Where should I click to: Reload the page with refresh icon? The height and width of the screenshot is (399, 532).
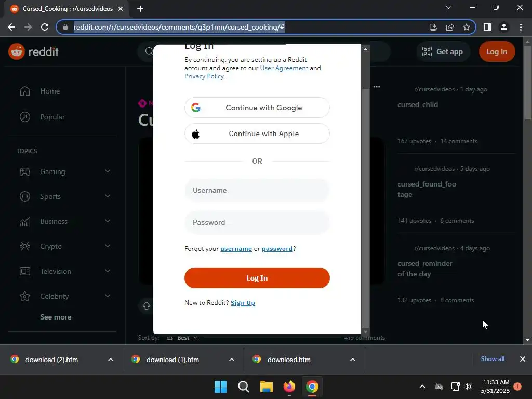pyautogui.click(x=45, y=27)
